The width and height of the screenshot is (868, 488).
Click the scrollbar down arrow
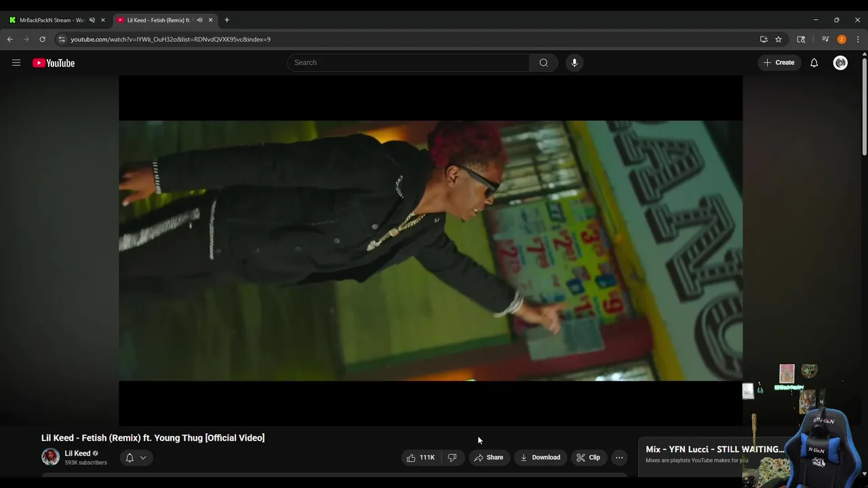(x=863, y=474)
